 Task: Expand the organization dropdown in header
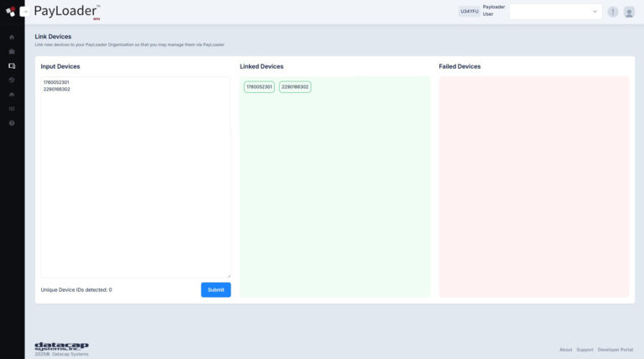point(555,12)
